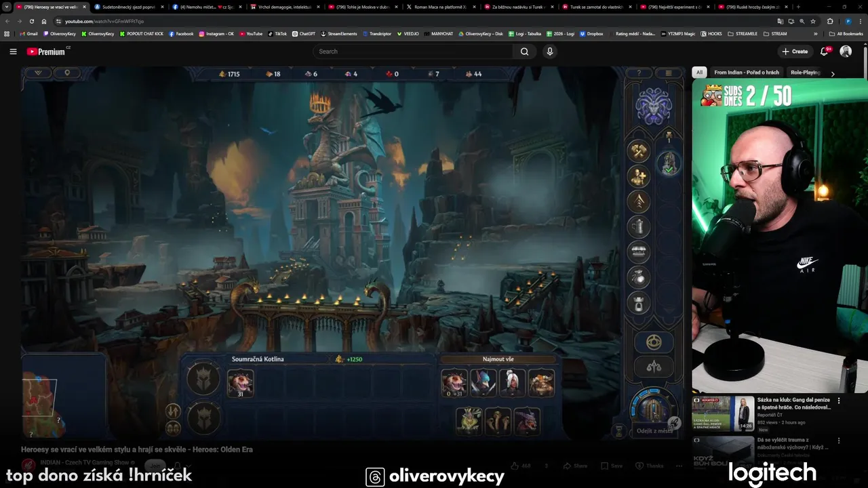Select the 'Role-Playing' chip
868x488 pixels.
(x=806, y=73)
